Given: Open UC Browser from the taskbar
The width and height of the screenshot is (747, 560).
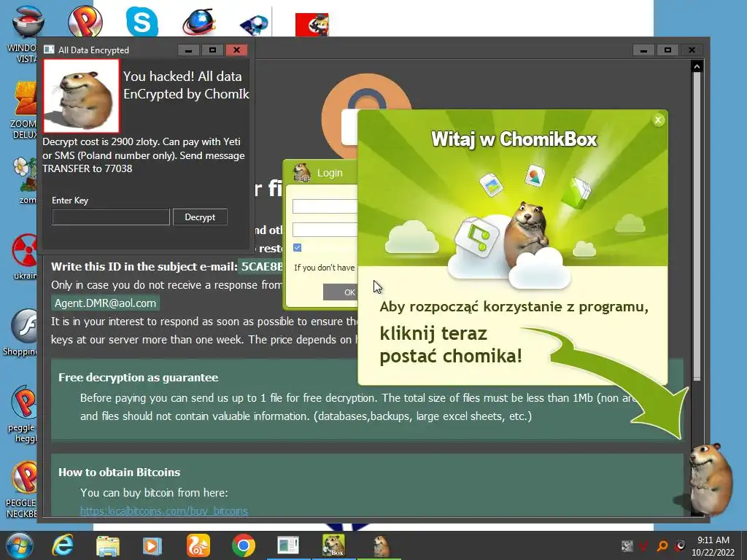Looking at the screenshot, I should click(198, 545).
